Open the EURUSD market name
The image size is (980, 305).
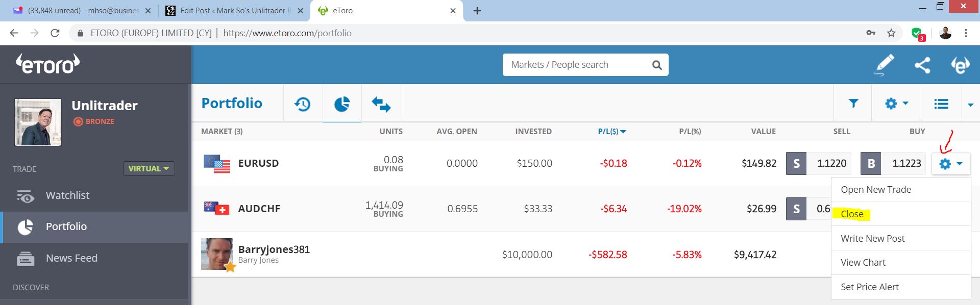click(x=258, y=163)
